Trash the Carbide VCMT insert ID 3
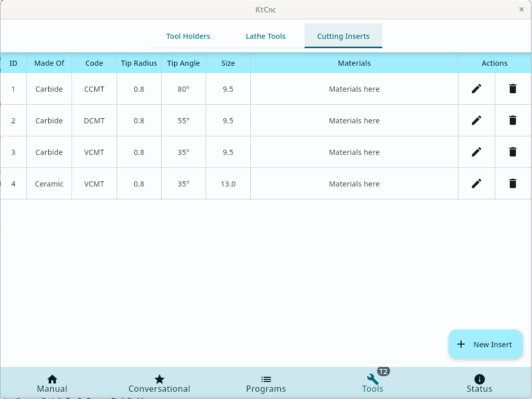 point(513,152)
